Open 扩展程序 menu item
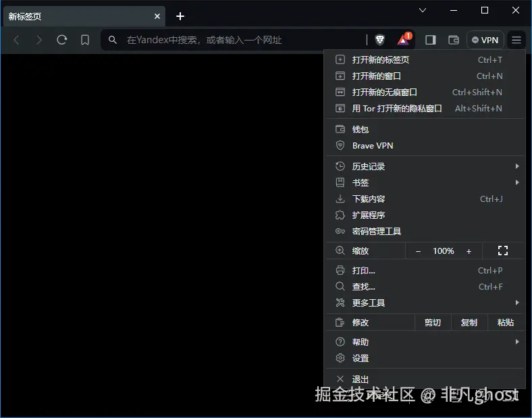The image size is (532, 418). coord(425,215)
